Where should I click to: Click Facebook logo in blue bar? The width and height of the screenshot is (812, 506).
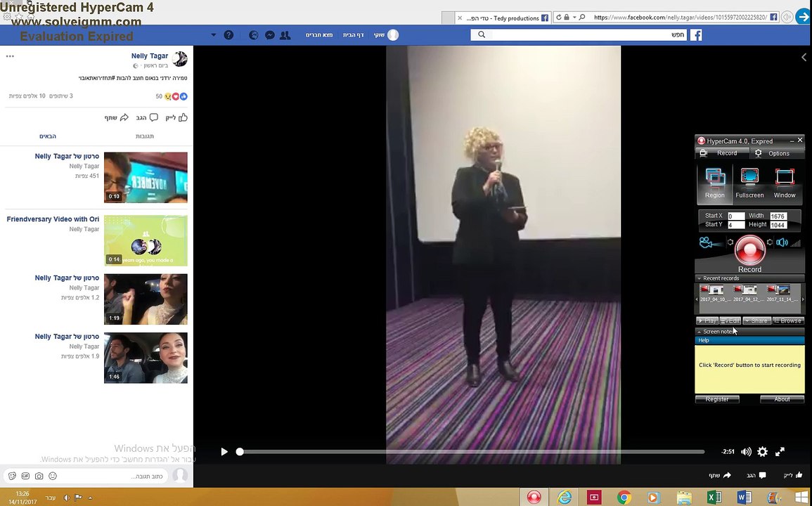pyautogui.click(x=697, y=34)
